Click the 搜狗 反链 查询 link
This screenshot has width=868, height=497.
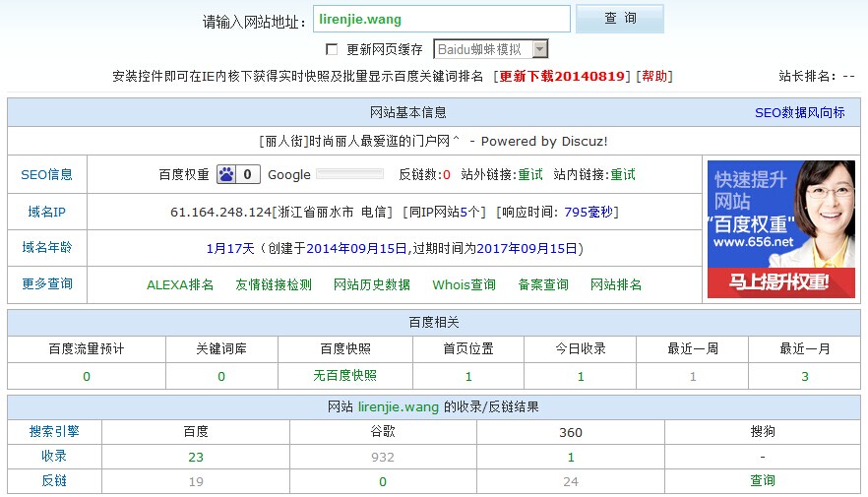[763, 480]
